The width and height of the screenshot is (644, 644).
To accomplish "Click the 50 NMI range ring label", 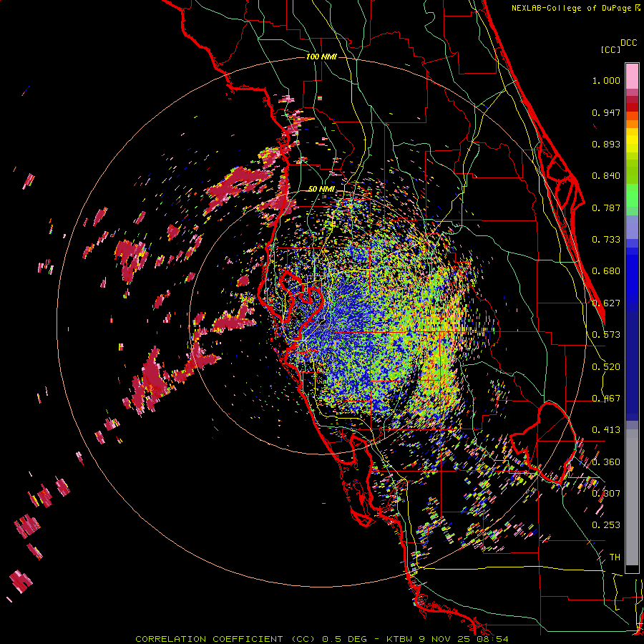I will pyautogui.click(x=321, y=189).
